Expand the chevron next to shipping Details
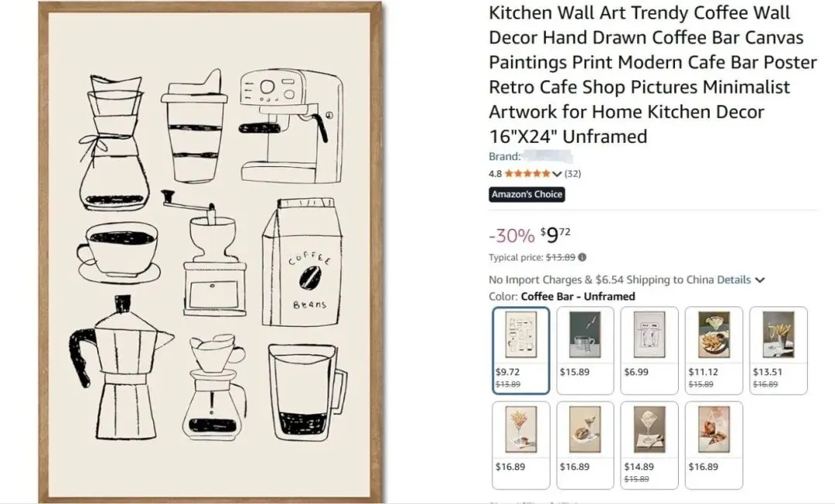 (x=760, y=280)
